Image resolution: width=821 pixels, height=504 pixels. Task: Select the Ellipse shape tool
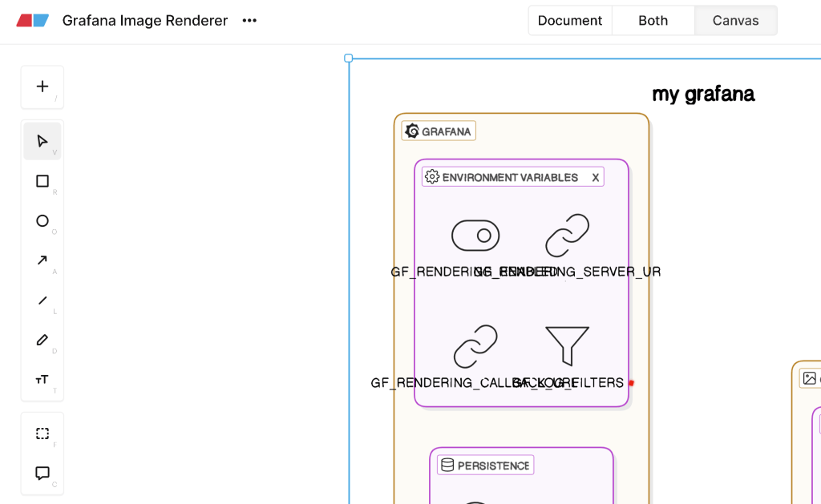42,221
